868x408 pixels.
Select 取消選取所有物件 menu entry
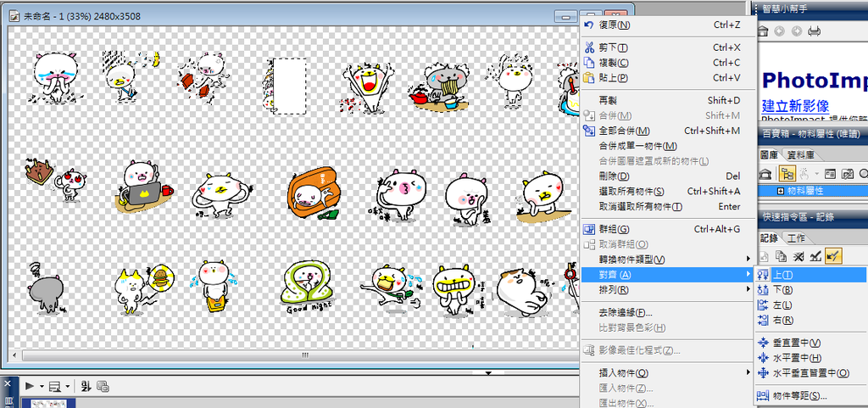668,206
